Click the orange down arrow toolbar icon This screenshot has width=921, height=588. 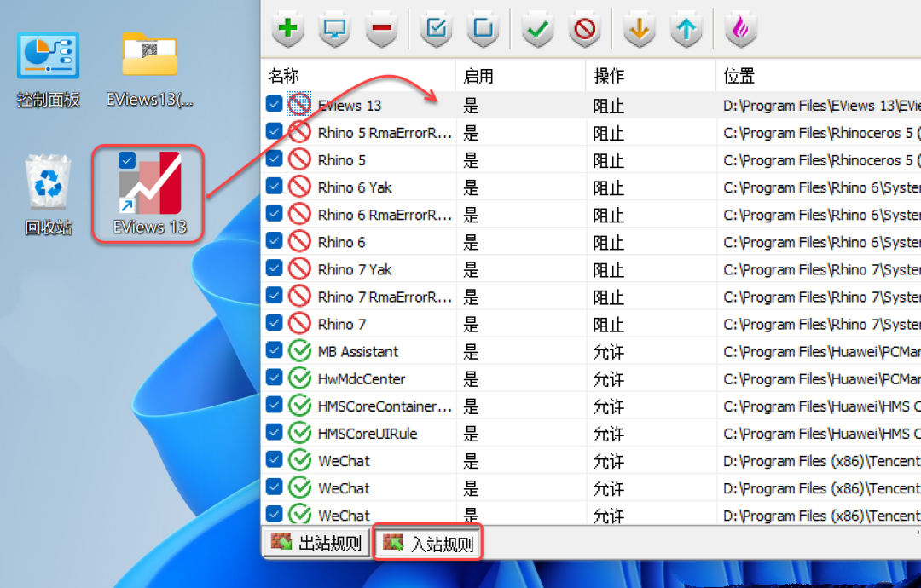click(640, 29)
